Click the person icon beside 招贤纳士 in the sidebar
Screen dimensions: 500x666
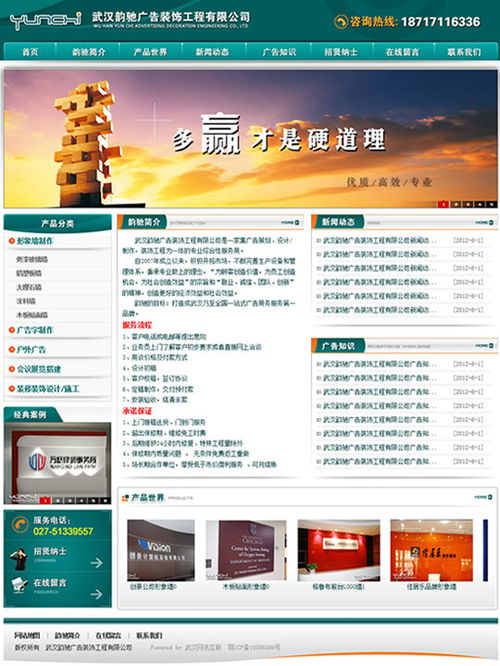pyautogui.click(x=19, y=559)
